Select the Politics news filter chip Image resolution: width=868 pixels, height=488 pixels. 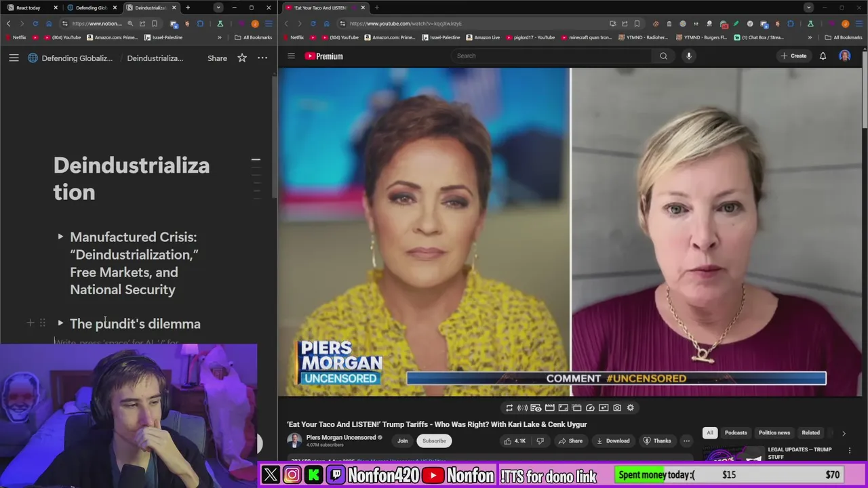[x=774, y=432]
